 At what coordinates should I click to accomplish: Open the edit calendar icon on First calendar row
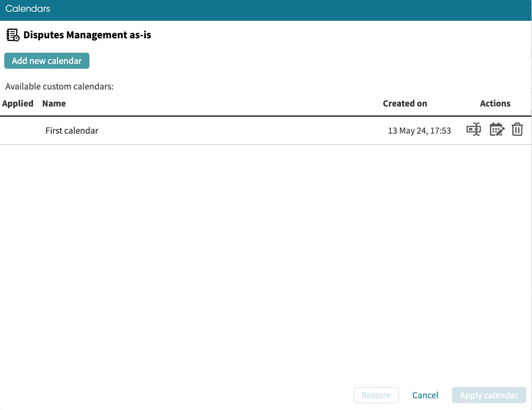[497, 129]
